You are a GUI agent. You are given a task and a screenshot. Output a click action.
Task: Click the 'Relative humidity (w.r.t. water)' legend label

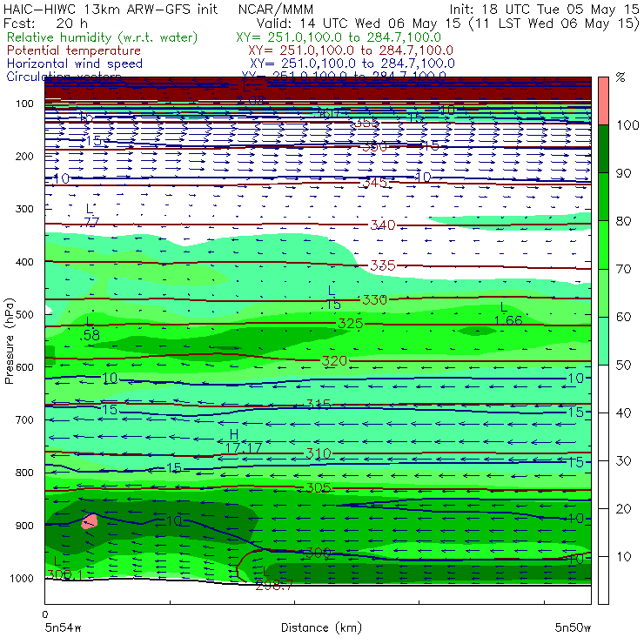102,37
